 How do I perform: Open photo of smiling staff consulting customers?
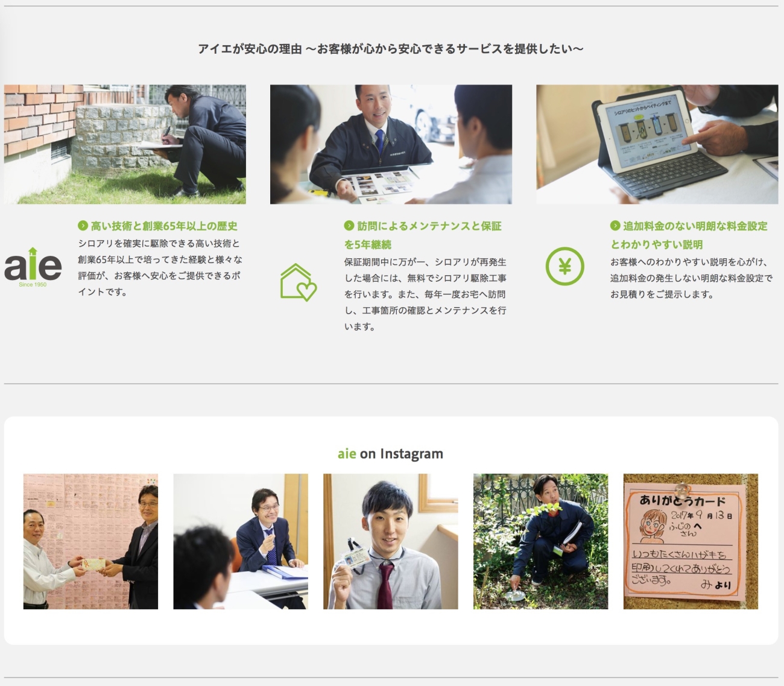(391, 144)
